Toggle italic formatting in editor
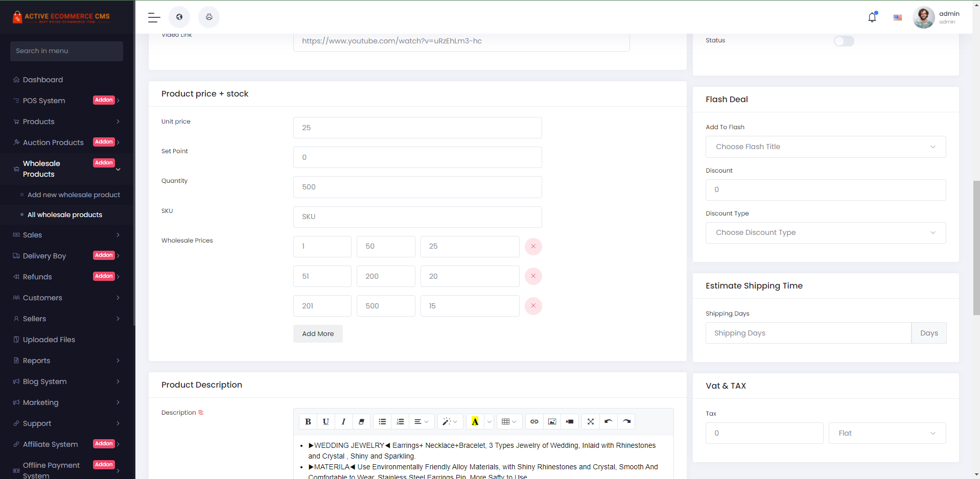The height and width of the screenshot is (479, 980). tap(343, 422)
